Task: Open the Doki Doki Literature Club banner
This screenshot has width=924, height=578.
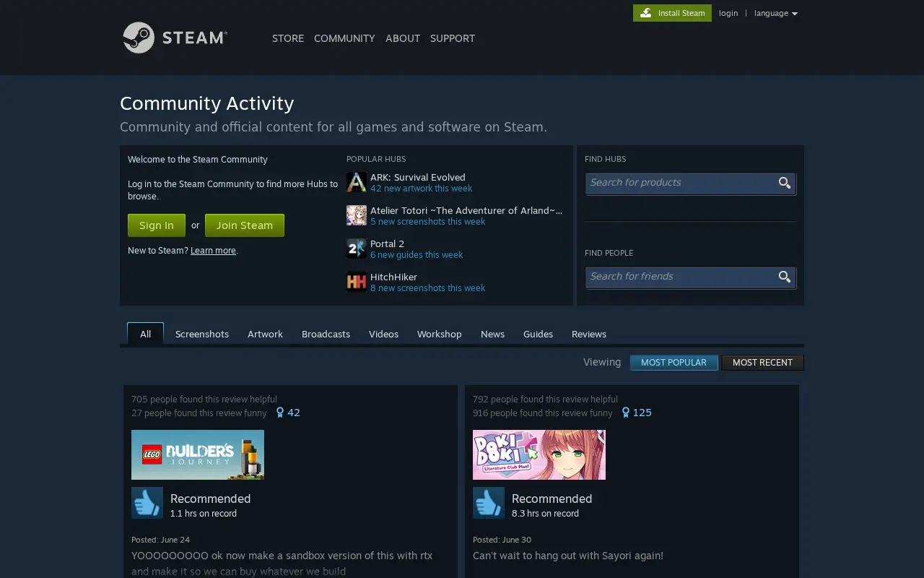Action: click(539, 454)
